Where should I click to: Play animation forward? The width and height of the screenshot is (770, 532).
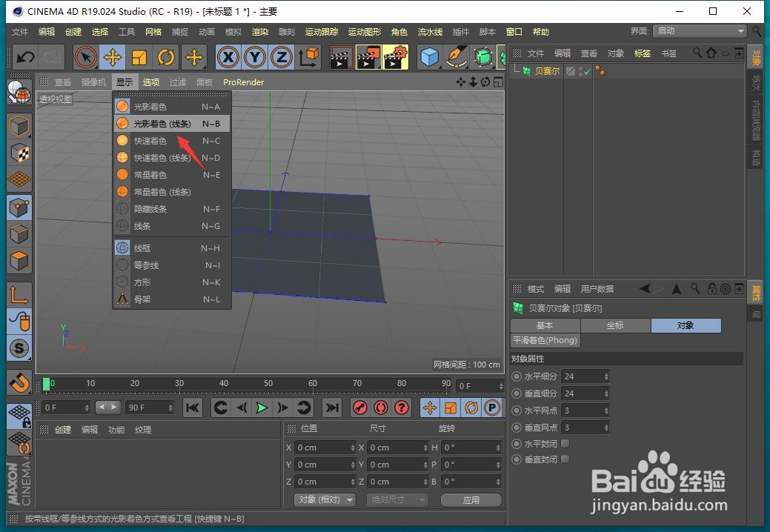[262, 408]
